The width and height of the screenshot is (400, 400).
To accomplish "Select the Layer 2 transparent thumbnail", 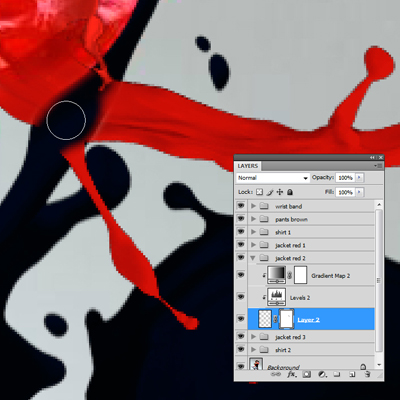I will coord(265,319).
